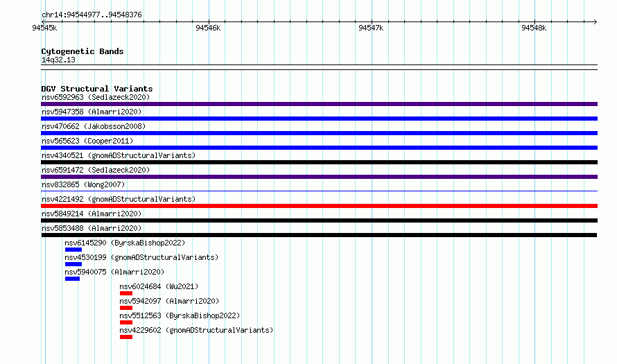Click the nsv5942097 (Almarri2020) label
Screen dimensions: 617x364
[169, 301]
